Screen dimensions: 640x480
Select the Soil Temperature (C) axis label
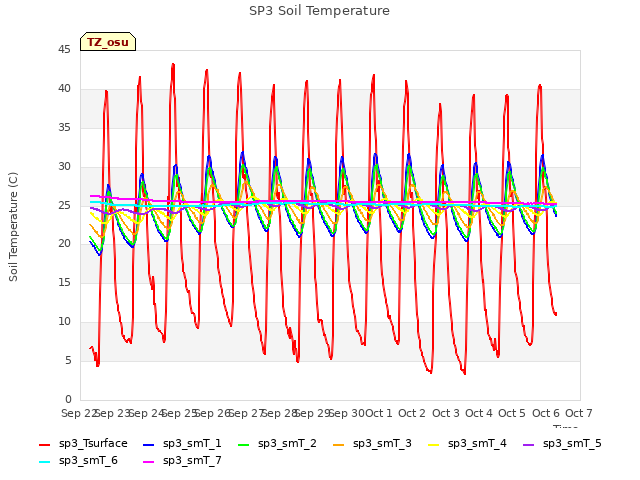[x=13, y=227]
